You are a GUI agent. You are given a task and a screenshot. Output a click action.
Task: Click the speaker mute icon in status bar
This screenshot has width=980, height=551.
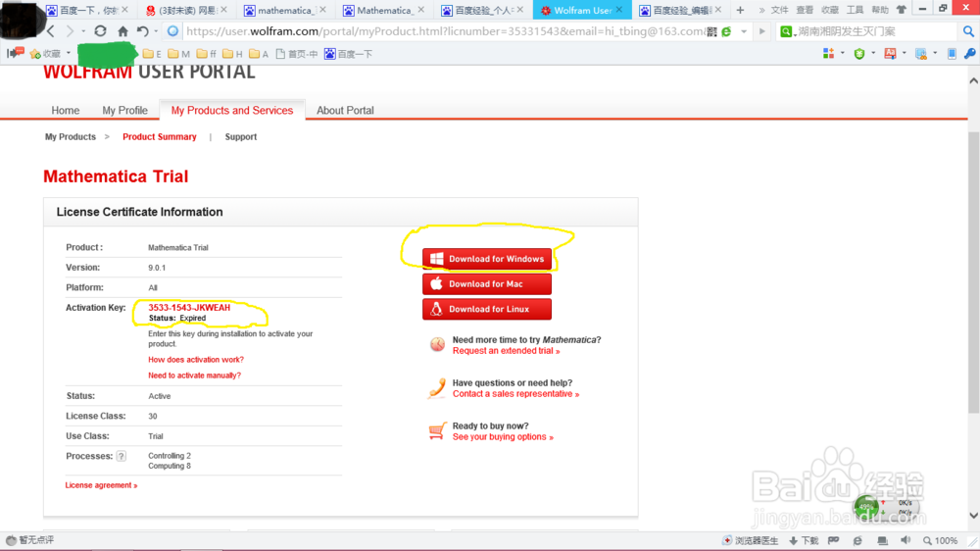click(906, 540)
